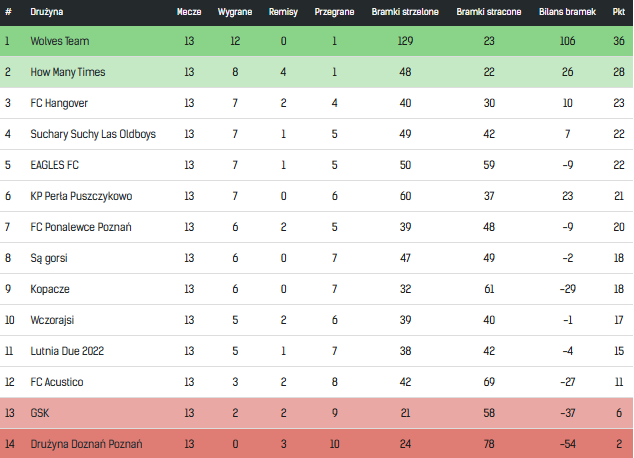Select FC Ponalewce Poznań team
The image size is (634, 458).
click(81, 227)
